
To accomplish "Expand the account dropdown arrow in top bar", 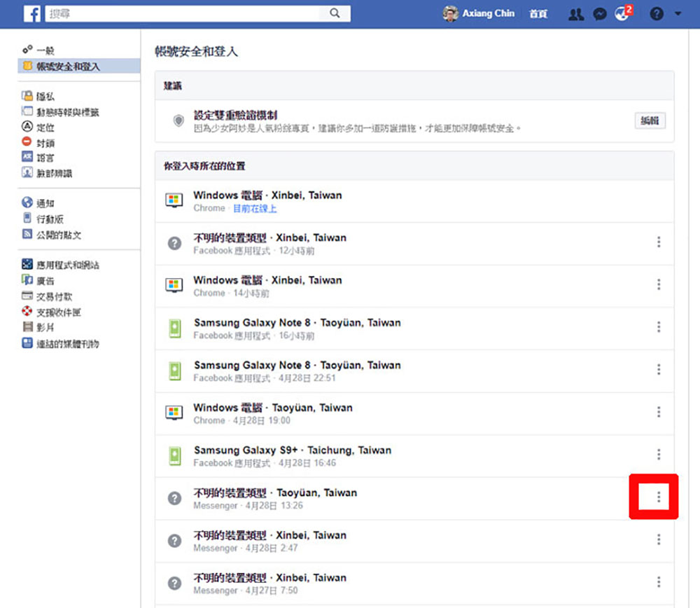I will point(678,14).
